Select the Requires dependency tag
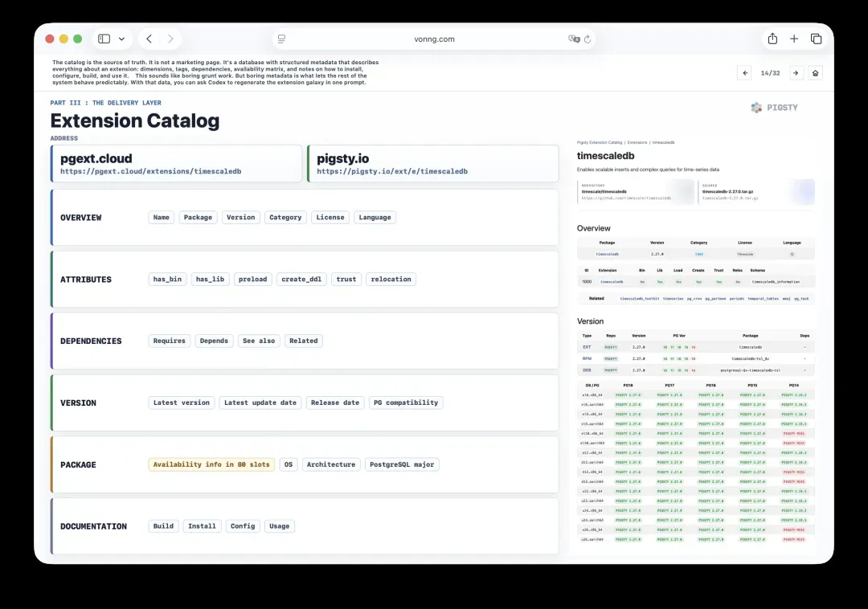The image size is (868, 609). pyautogui.click(x=170, y=341)
